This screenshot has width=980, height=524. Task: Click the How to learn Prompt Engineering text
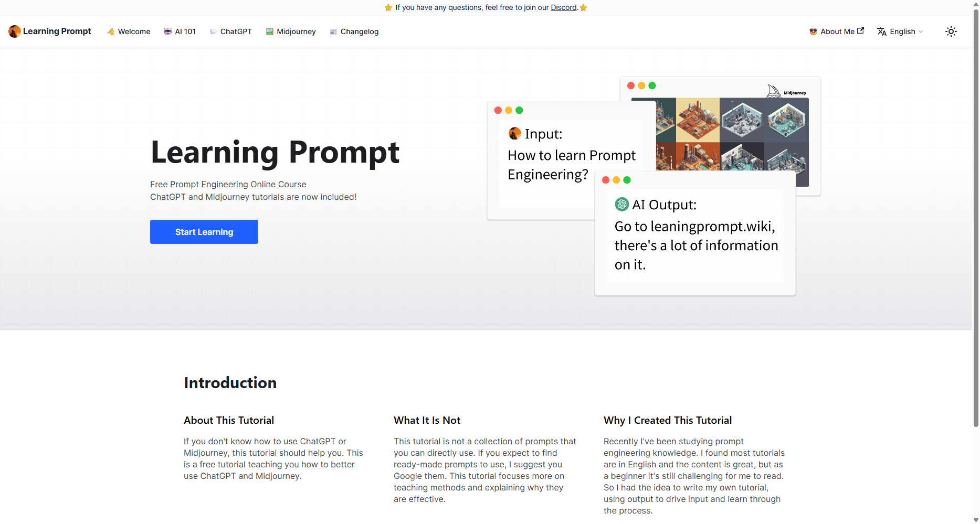pyautogui.click(x=572, y=165)
